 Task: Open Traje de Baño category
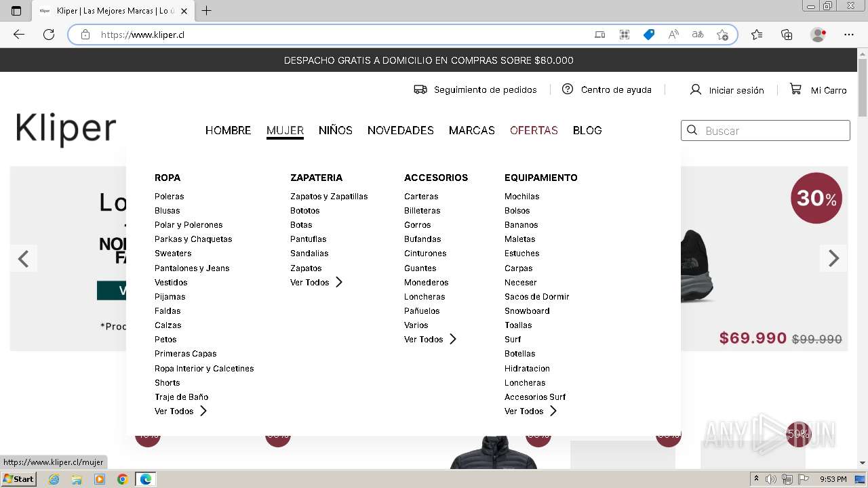click(182, 397)
